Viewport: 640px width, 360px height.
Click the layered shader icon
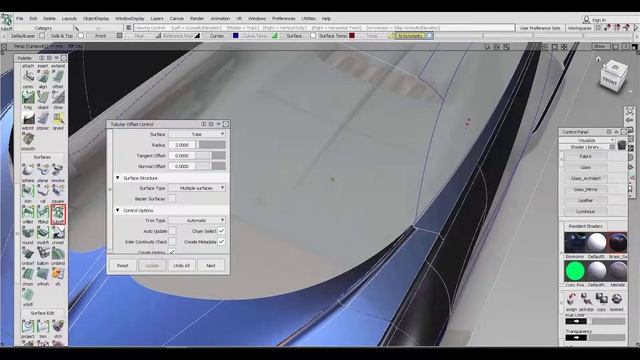[616, 299]
